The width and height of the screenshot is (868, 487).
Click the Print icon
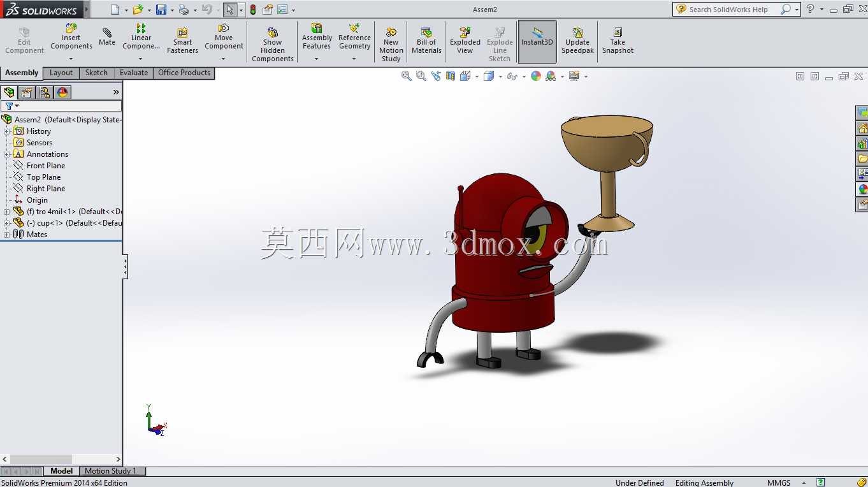pos(184,10)
